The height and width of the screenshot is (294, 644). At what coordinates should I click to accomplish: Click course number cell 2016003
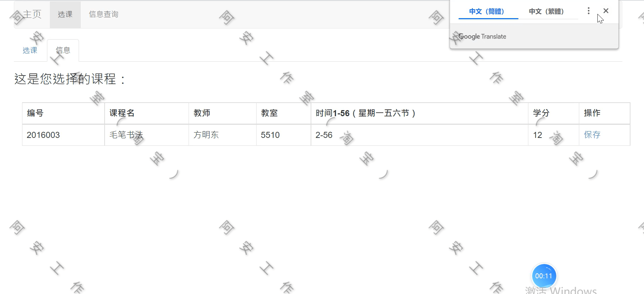tap(63, 135)
